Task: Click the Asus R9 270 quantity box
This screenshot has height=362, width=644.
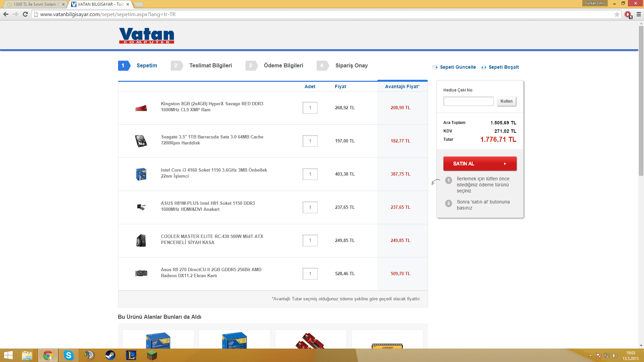Action: pos(310,274)
